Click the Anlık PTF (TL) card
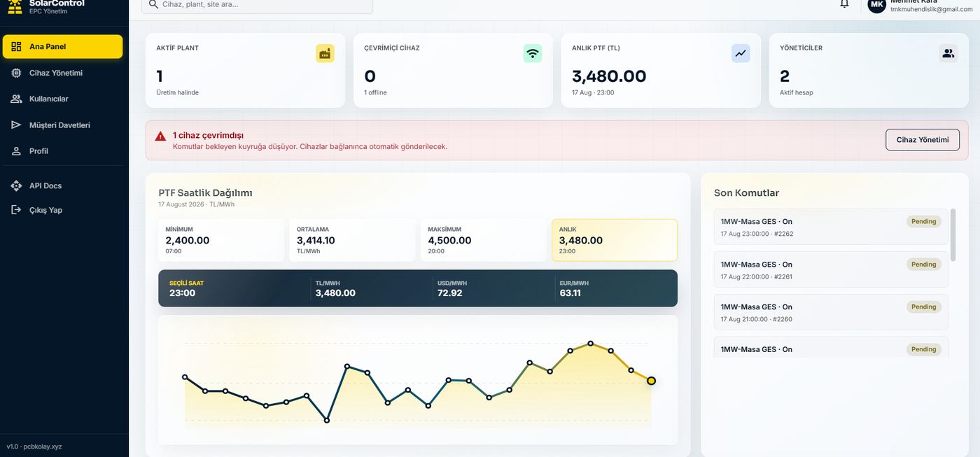This screenshot has height=457, width=980. tap(661, 70)
